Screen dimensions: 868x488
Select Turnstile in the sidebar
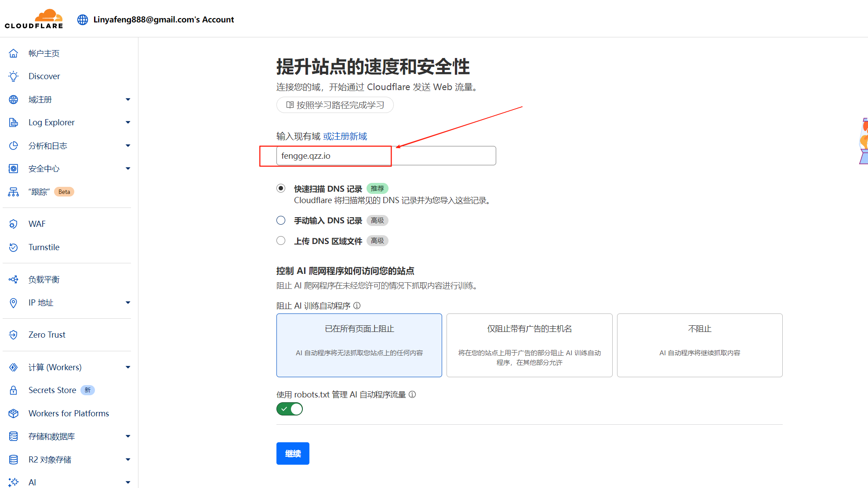pyautogui.click(x=44, y=247)
